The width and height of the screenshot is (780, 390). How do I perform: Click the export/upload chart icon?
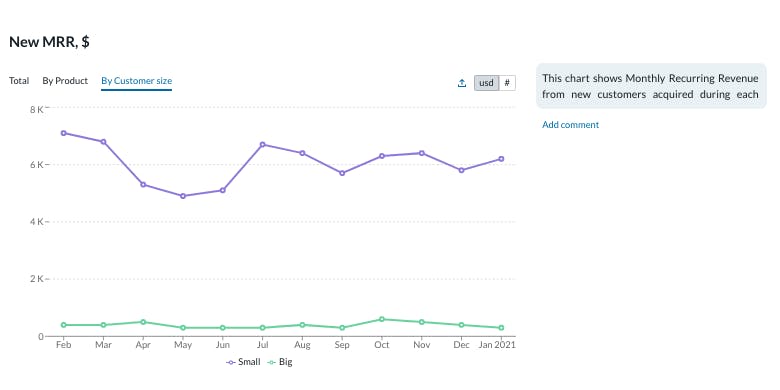coord(462,83)
